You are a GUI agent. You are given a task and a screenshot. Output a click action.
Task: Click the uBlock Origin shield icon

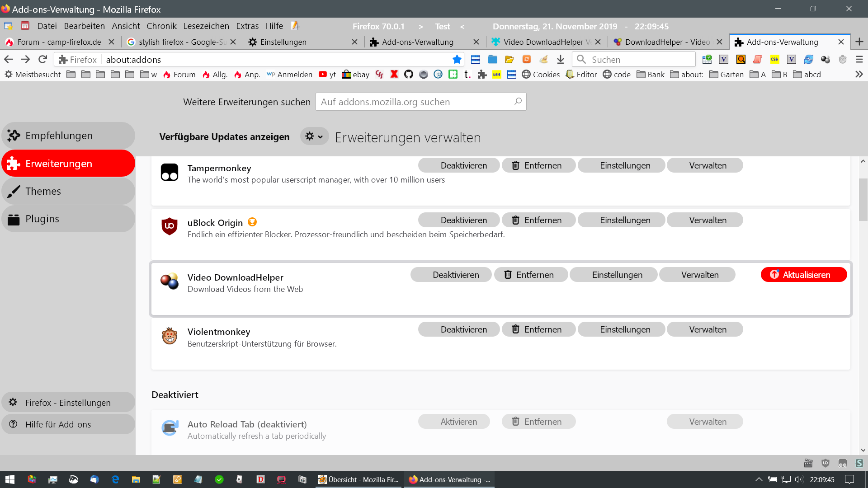click(x=170, y=226)
